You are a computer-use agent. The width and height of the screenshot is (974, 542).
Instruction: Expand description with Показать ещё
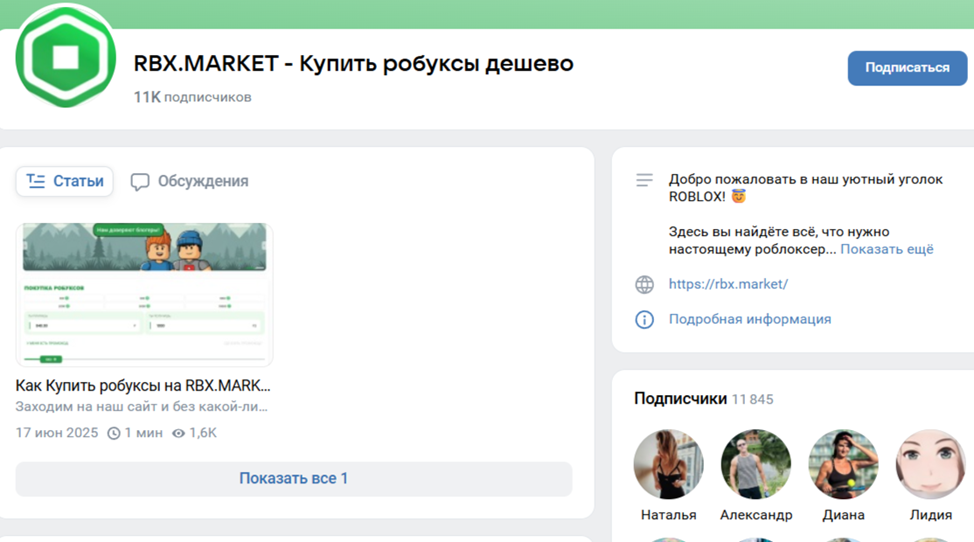pos(886,249)
